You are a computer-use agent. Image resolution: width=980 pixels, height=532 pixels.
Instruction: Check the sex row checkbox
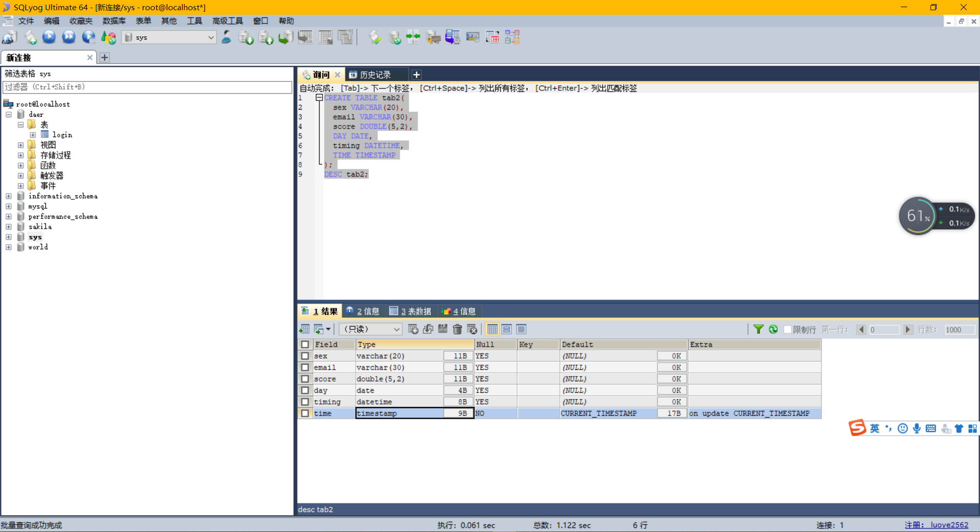pos(305,356)
